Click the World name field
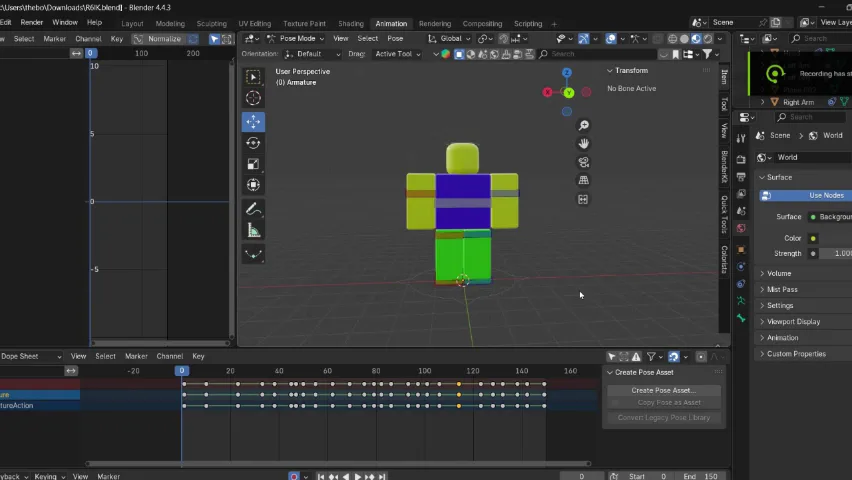852x480 pixels. pyautogui.click(x=813, y=158)
